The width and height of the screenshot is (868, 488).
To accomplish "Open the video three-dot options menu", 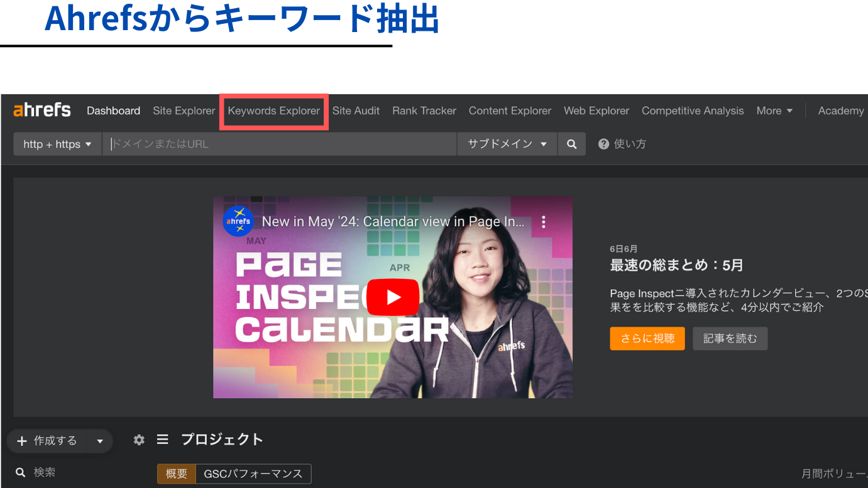I will pyautogui.click(x=544, y=222).
